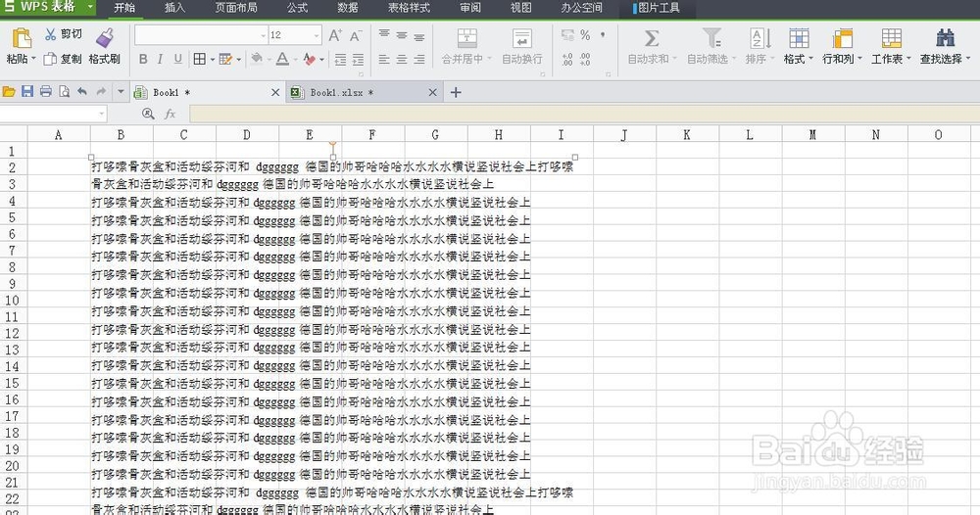This screenshot has height=515, width=980.
Task: Click the print preview icon
Action: [x=64, y=92]
